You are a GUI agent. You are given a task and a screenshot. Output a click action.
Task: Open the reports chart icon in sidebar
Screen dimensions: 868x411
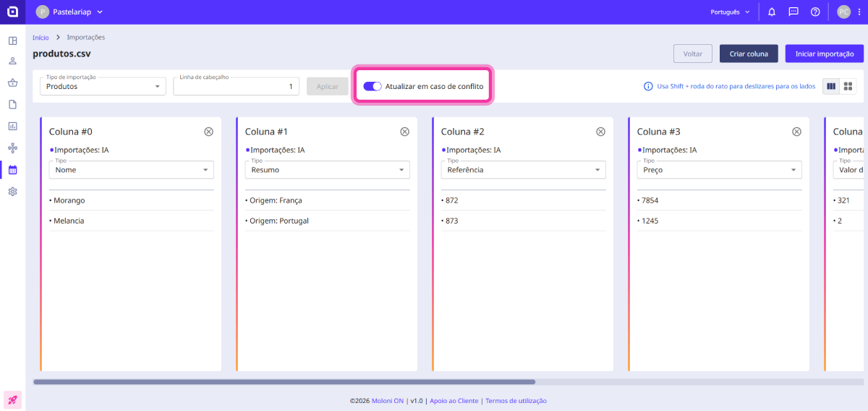(x=12, y=126)
